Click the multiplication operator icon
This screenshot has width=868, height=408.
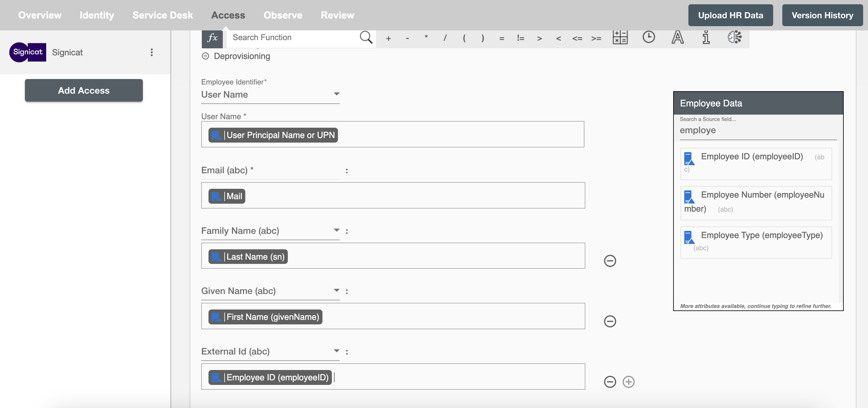(x=426, y=36)
